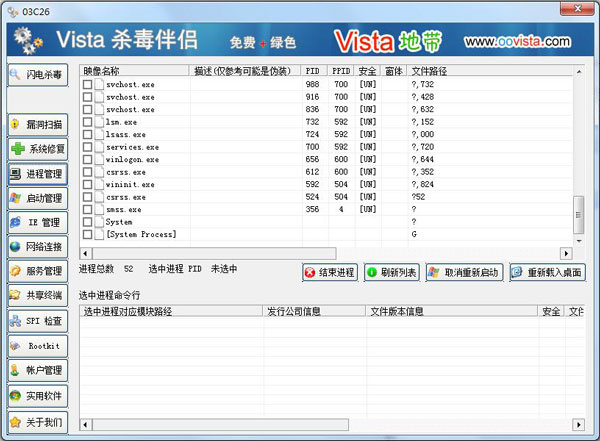Sort by 映像名称 column header
The height and width of the screenshot is (441, 600).
coord(134,71)
